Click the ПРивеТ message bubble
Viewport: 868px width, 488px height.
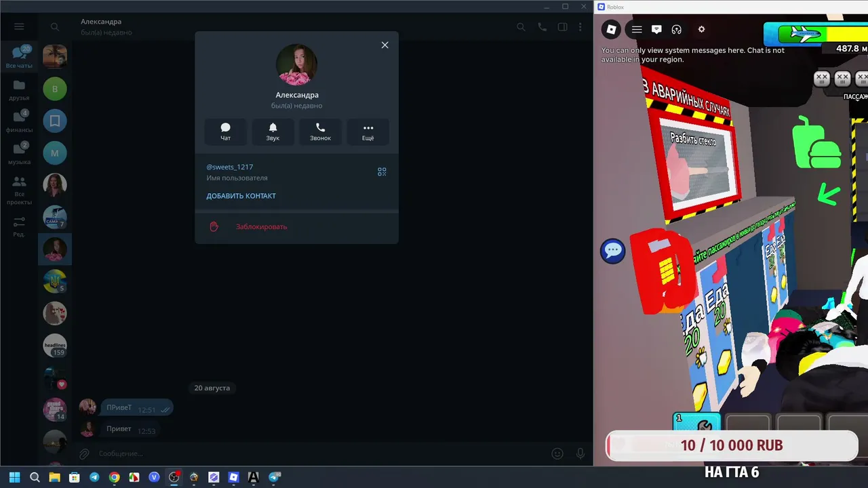(x=138, y=407)
